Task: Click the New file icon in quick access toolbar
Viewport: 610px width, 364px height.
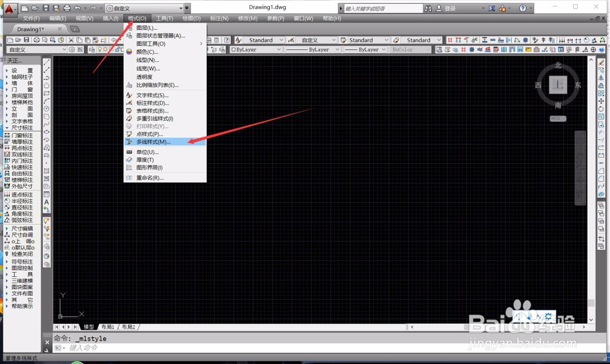Action: (x=25, y=8)
